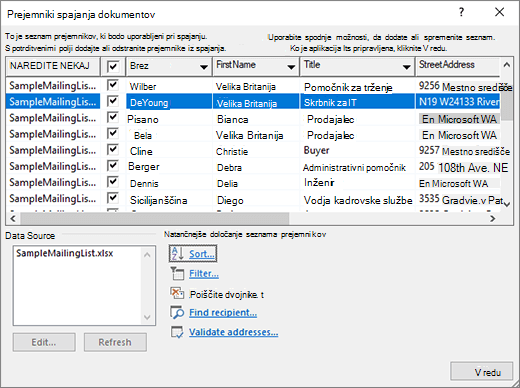The height and width of the screenshot is (388, 520).
Task: Click the list scroll-left arrow
Action: (13, 219)
